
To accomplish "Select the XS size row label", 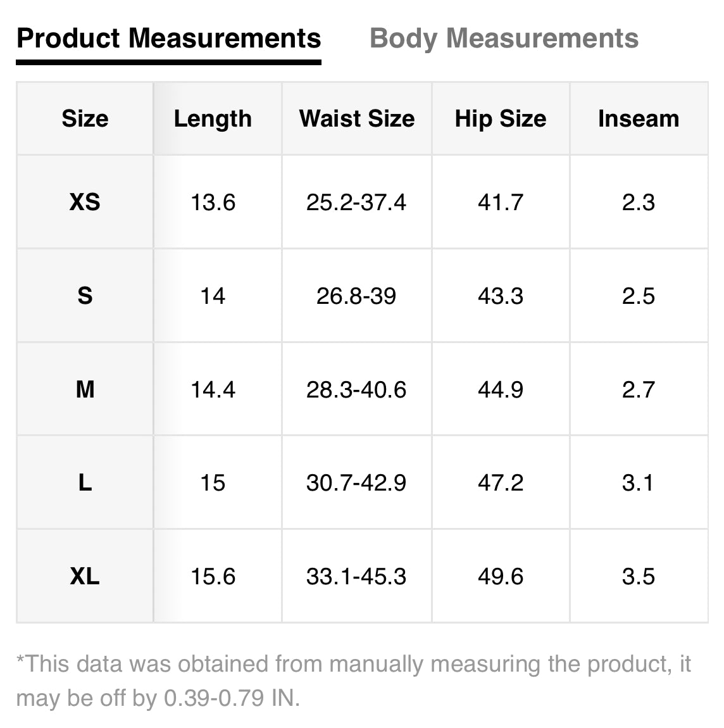I will click(x=85, y=203).
